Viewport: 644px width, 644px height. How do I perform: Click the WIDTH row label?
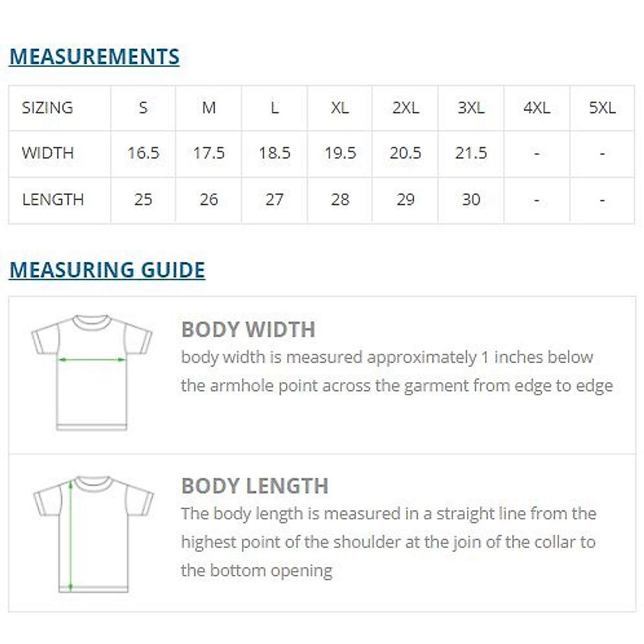48,153
